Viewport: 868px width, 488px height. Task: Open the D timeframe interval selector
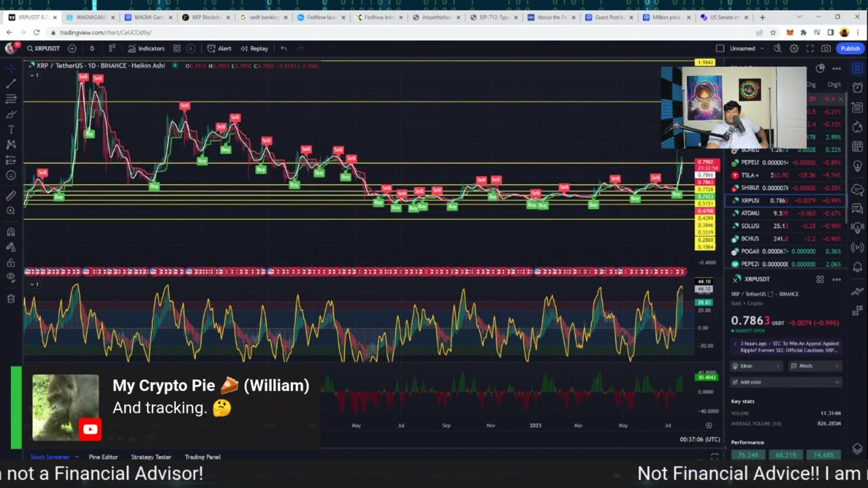pos(92,48)
